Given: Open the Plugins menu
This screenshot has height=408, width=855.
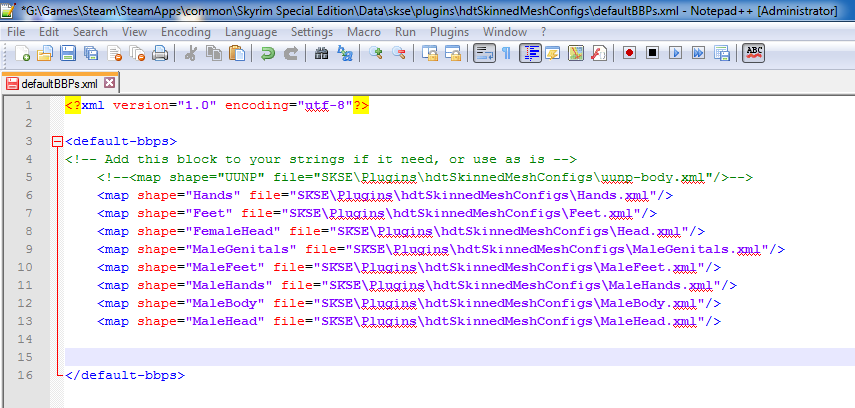Looking at the screenshot, I should coord(449,32).
